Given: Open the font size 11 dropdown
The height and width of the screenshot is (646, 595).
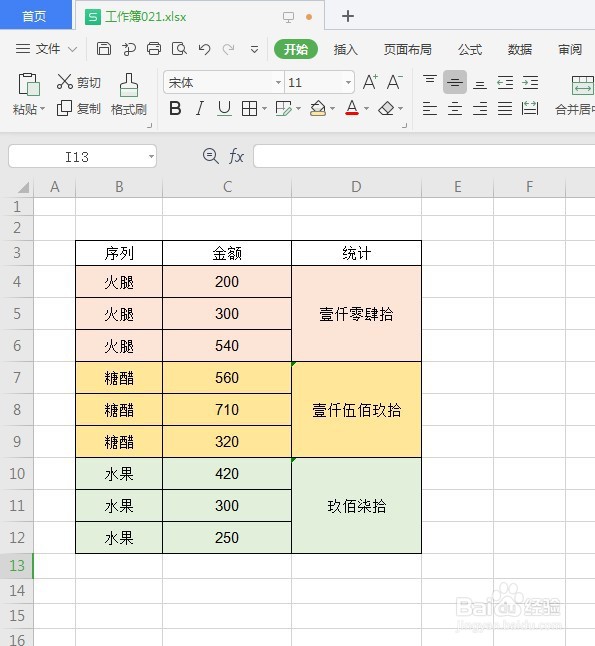Looking at the screenshot, I should coord(349,82).
